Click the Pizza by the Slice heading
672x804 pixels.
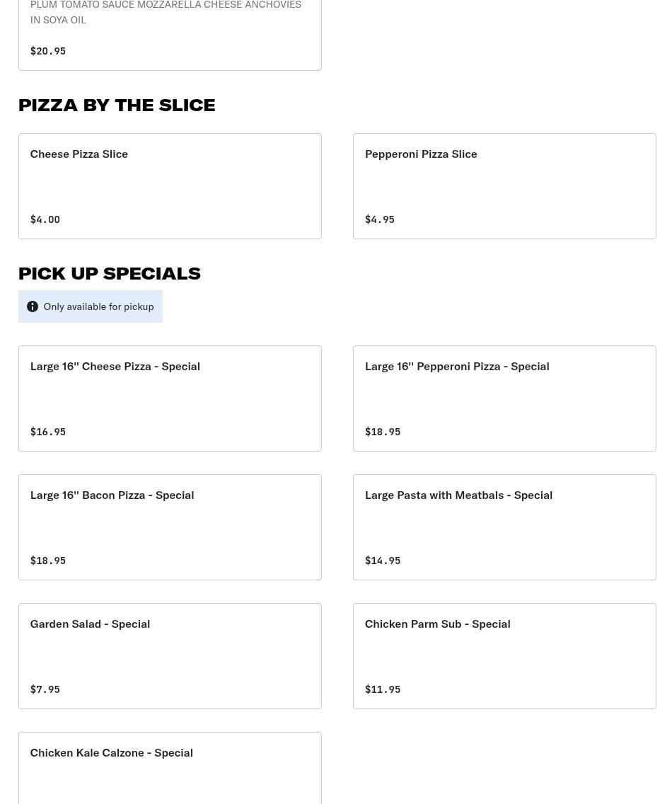click(x=117, y=105)
